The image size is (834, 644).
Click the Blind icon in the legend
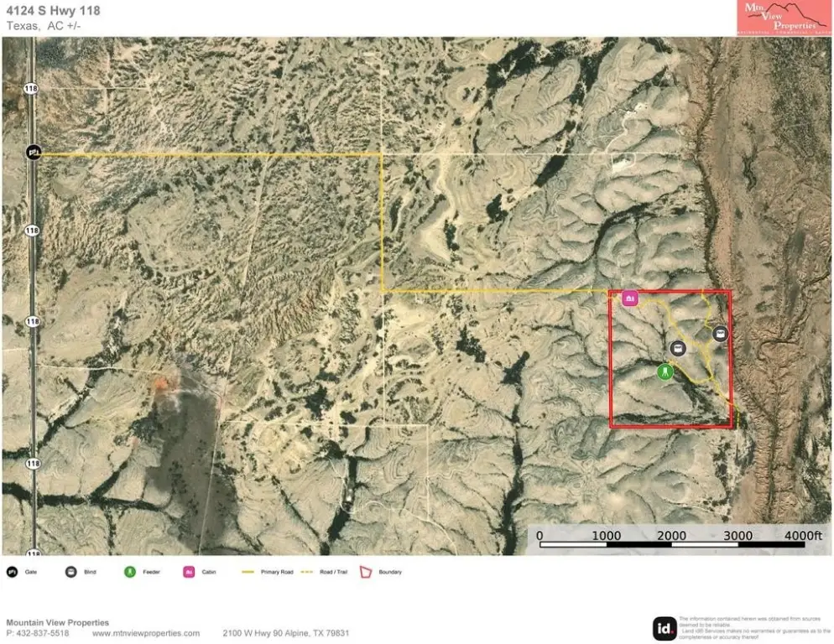click(71, 572)
